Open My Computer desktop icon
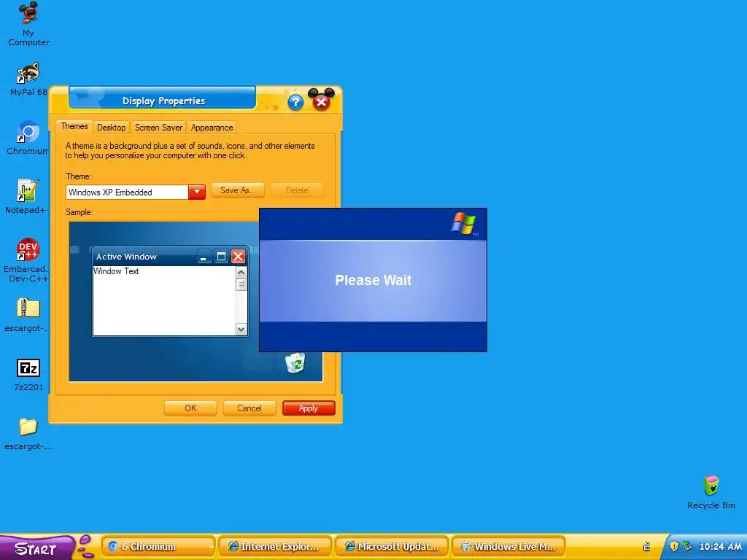Screen dimensions: 747x560 click(x=28, y=24)
